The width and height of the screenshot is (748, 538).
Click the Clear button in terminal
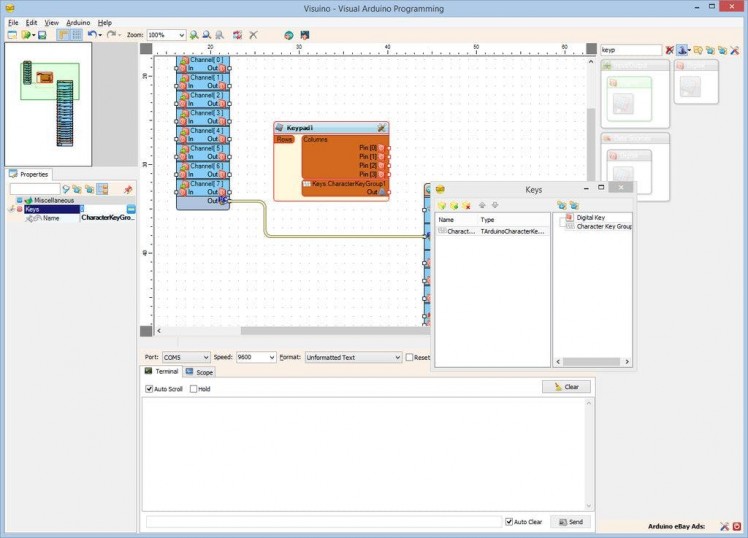566,387
